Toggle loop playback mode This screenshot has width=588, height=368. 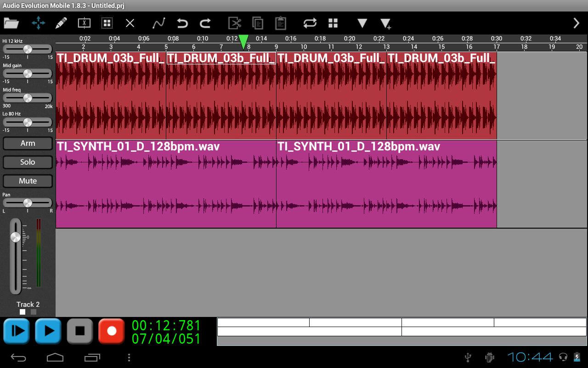pyautogui.click(x=310, y=23)
